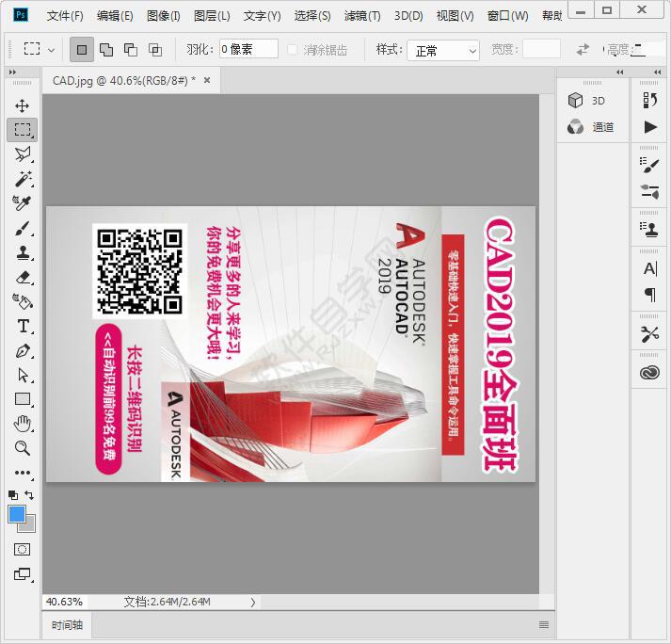
Task: Click the 羽化 feather input field
Action: point(248,49)
